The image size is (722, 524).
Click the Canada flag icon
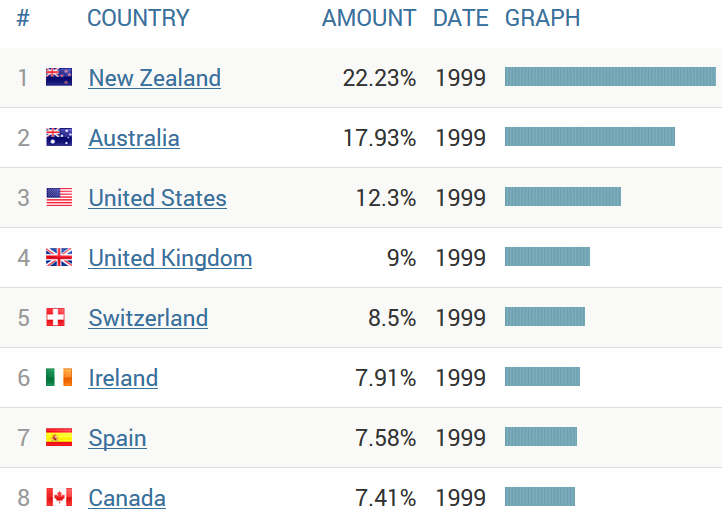coord(59,497)
